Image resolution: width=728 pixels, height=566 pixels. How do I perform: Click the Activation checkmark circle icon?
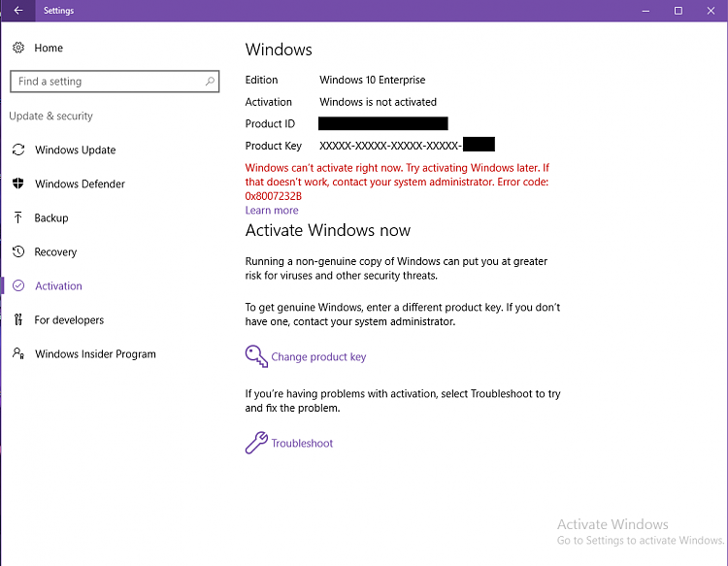[x=18, y=285]
